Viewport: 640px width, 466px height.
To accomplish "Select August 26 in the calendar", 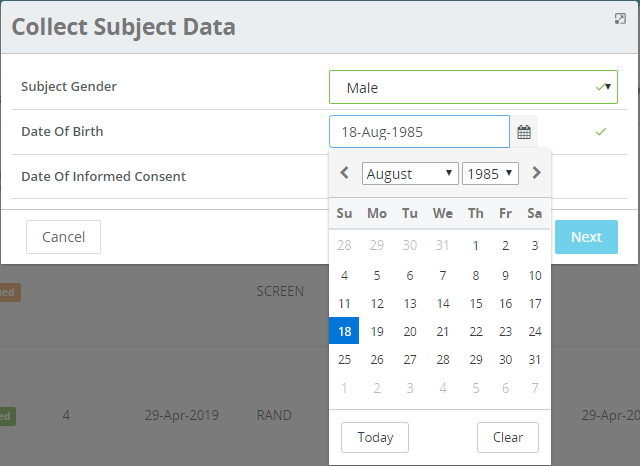I will pos(377,360).
